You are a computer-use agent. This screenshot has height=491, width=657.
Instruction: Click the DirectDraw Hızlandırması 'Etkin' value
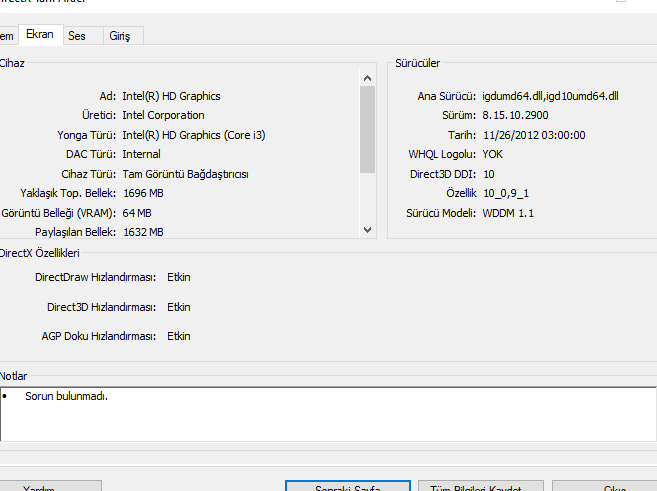pyautogui.click(x=179, y=277)
